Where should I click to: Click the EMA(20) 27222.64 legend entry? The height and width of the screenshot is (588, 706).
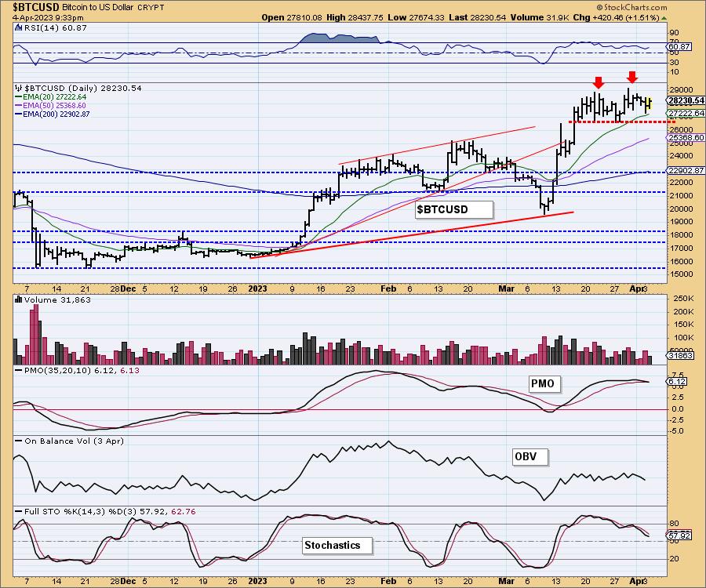54,96
